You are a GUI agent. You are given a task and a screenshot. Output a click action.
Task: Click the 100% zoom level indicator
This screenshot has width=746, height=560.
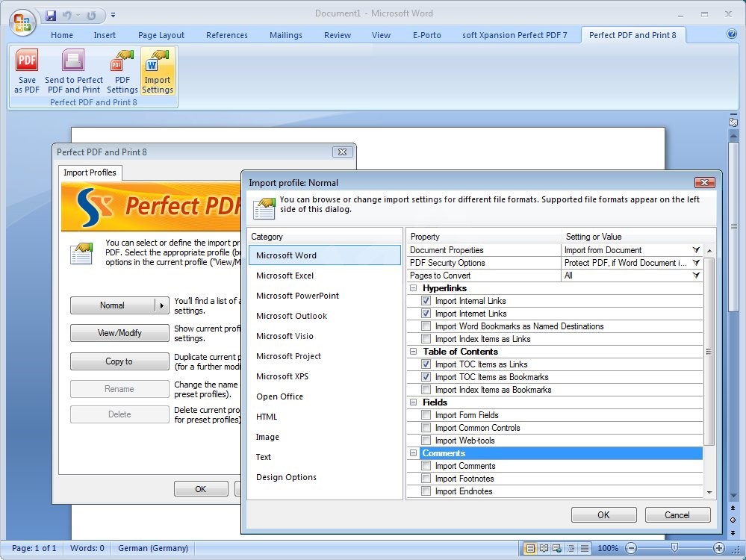pyautogui.click(x=608, y=548)
